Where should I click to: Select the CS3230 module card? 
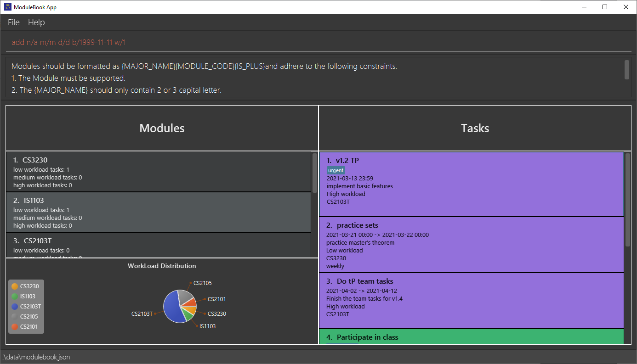pos(159,172)
